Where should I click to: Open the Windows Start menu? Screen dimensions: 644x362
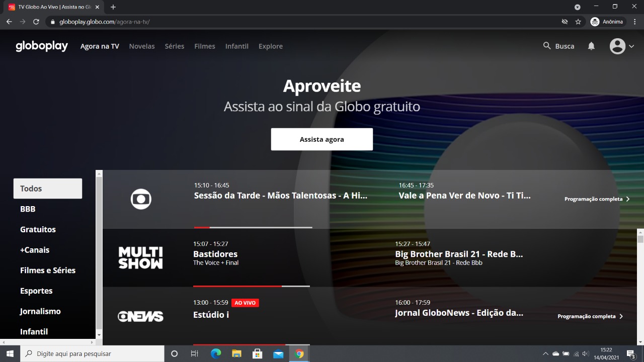click(10, 353)
